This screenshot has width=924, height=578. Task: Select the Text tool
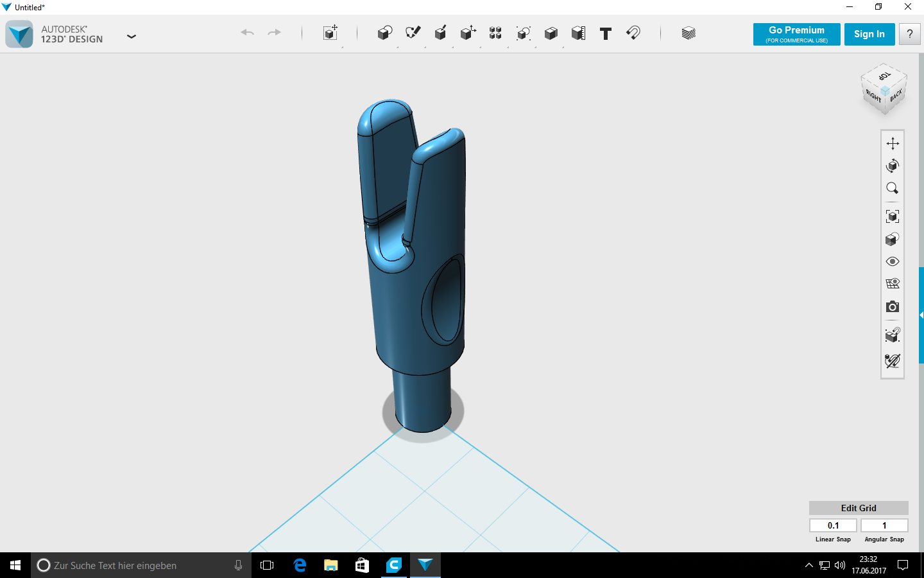coord(605,33)
